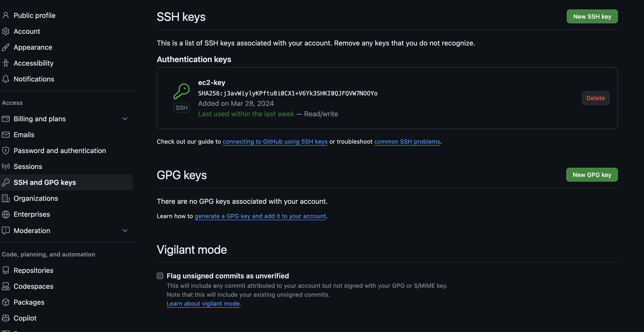
Task: Open the connecting to GitHub using SSH keys guide
Action: pos(275,141)
